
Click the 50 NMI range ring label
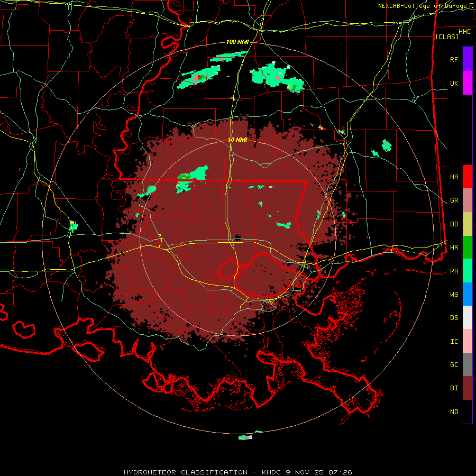pos(237,140)
